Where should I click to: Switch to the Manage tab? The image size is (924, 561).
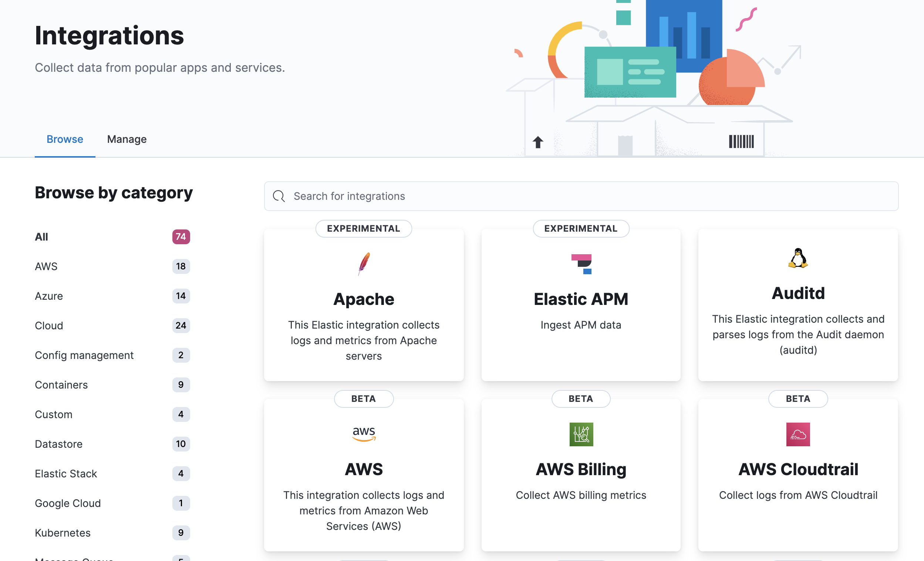127,139
